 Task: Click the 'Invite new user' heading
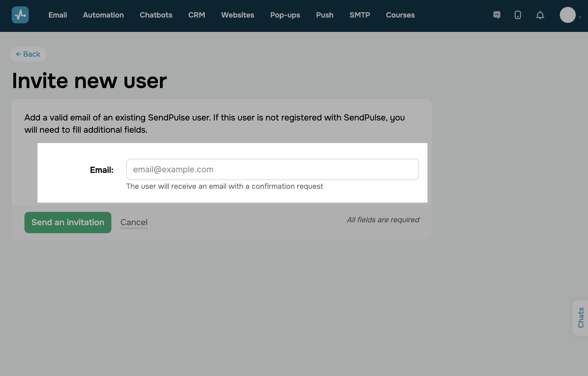pos(89,81)
